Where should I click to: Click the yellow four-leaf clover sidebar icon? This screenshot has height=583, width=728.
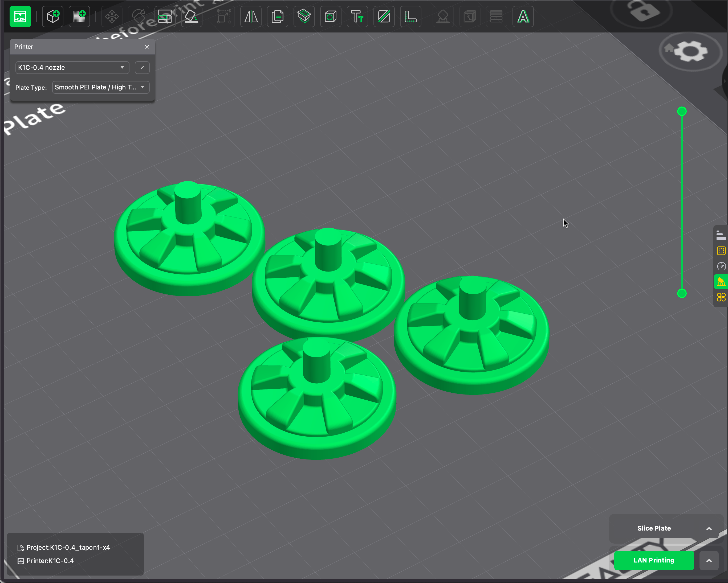[721, 297]
